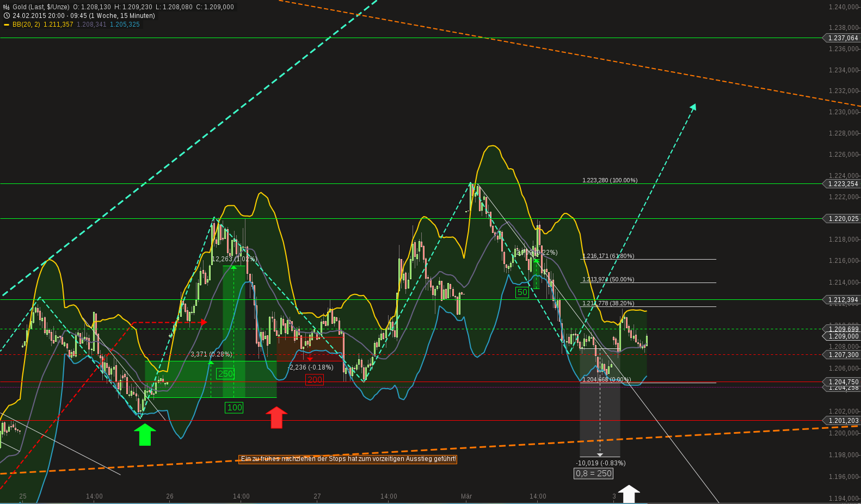
Task: Click the blue lower band value 1.205,325
Action: click(125, 24)
